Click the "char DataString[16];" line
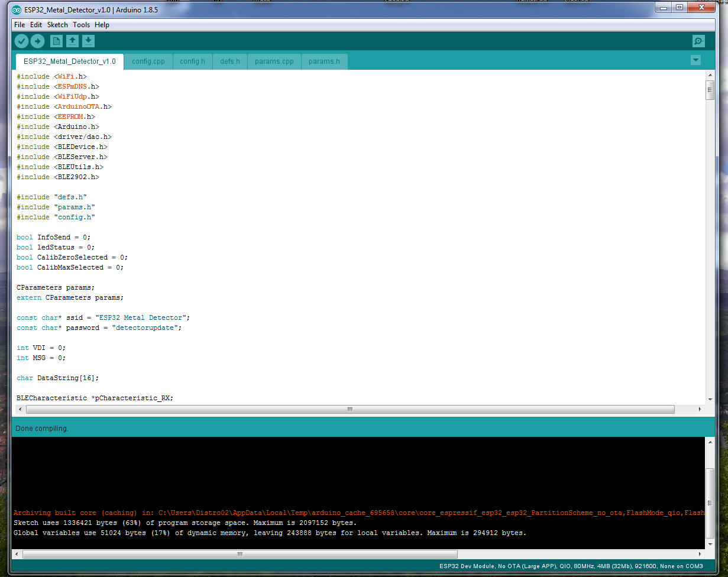The height and width of the screenshot is (577, 728). 58,378
